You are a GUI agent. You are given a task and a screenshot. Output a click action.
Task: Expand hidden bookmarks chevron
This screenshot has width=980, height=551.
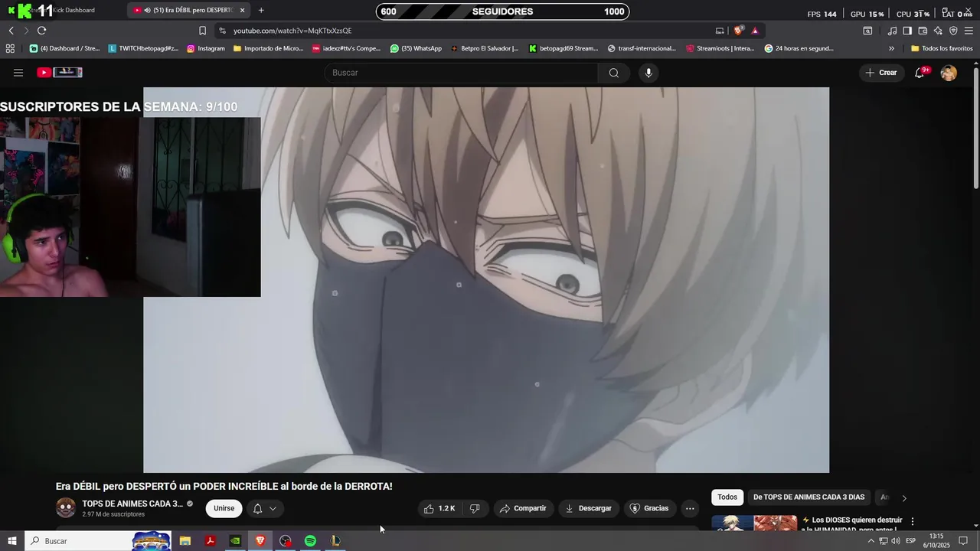(891, 48)
